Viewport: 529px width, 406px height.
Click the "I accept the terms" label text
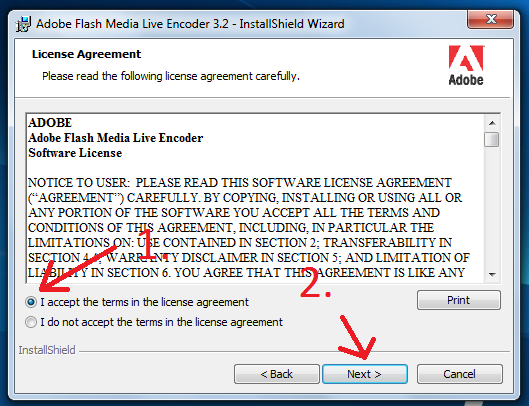click(x=144, y=302)
